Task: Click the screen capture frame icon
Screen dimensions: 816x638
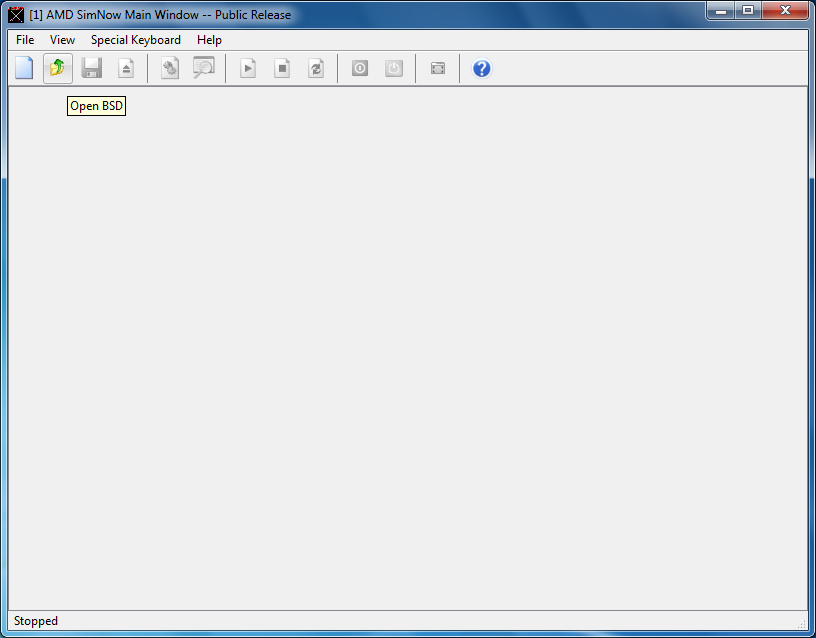Action: [438, 68]
